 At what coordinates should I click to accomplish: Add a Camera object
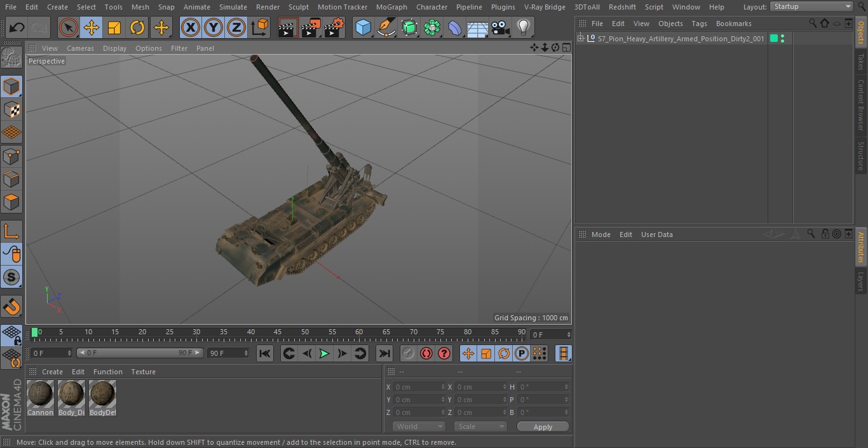[501, 27]
